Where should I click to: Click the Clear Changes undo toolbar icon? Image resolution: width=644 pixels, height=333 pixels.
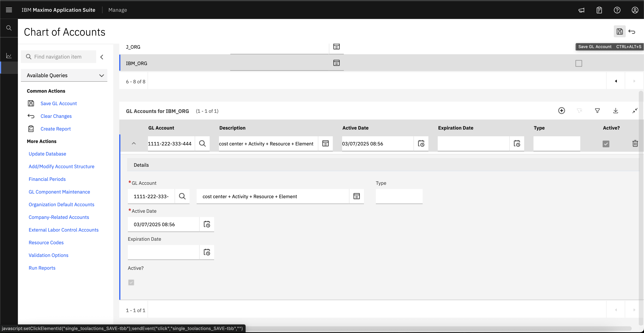(x=632, y=32)
